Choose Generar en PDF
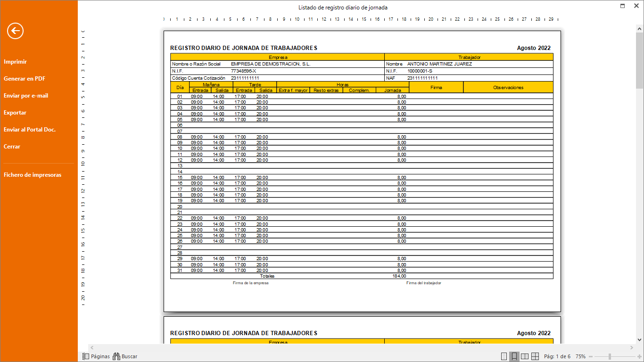The image size is (644, 362). (25, 79)
